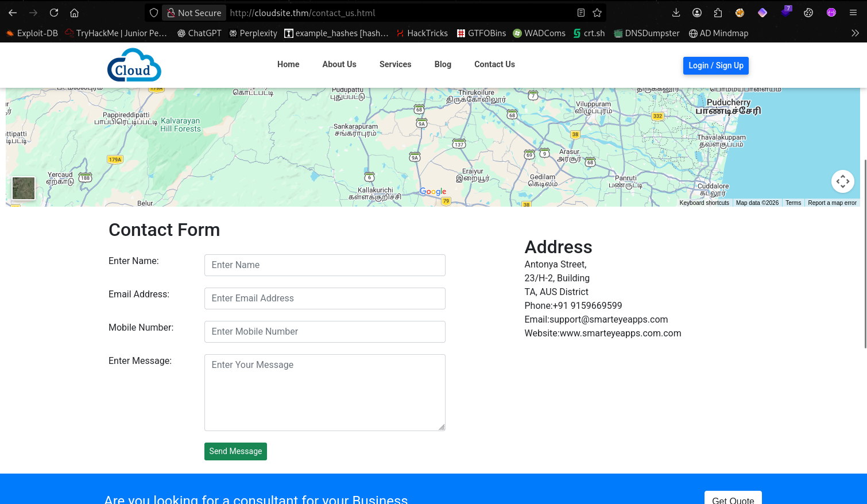
Task: Open the Cookie Editor extension
Action: coord(808,12)
